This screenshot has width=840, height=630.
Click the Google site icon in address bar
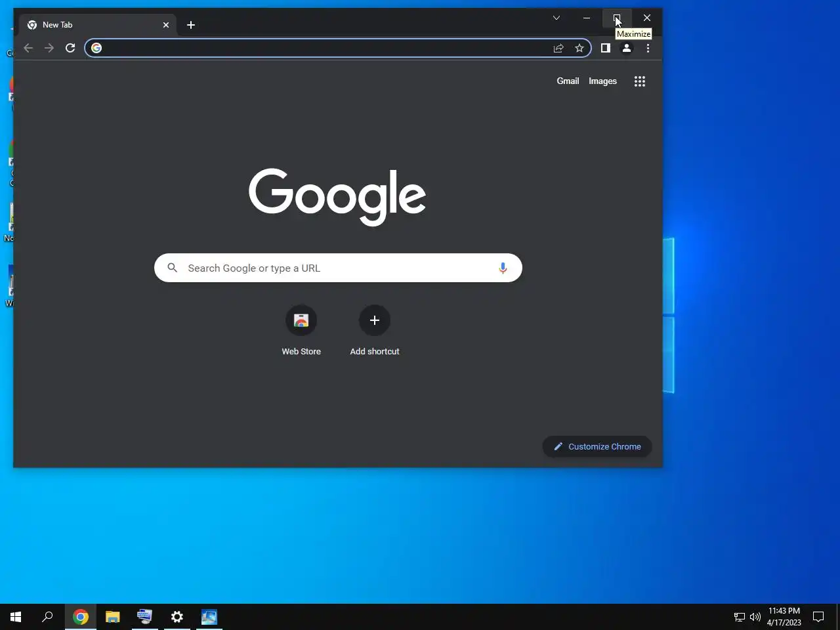(x=96, y=48)
